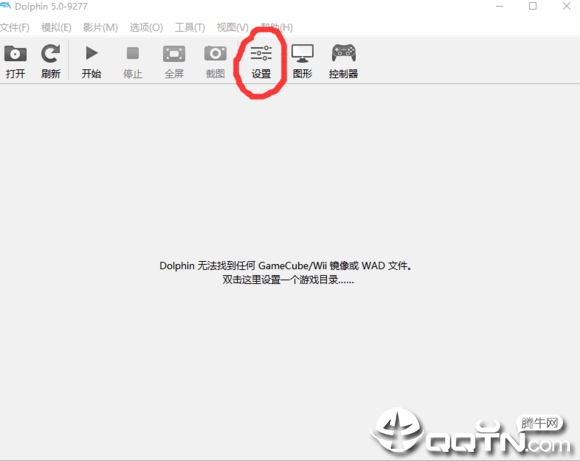Open the 模拟(E) emulation menu
Image resolution: width=580 pixels, height=461 pixels.
[56, 27]
